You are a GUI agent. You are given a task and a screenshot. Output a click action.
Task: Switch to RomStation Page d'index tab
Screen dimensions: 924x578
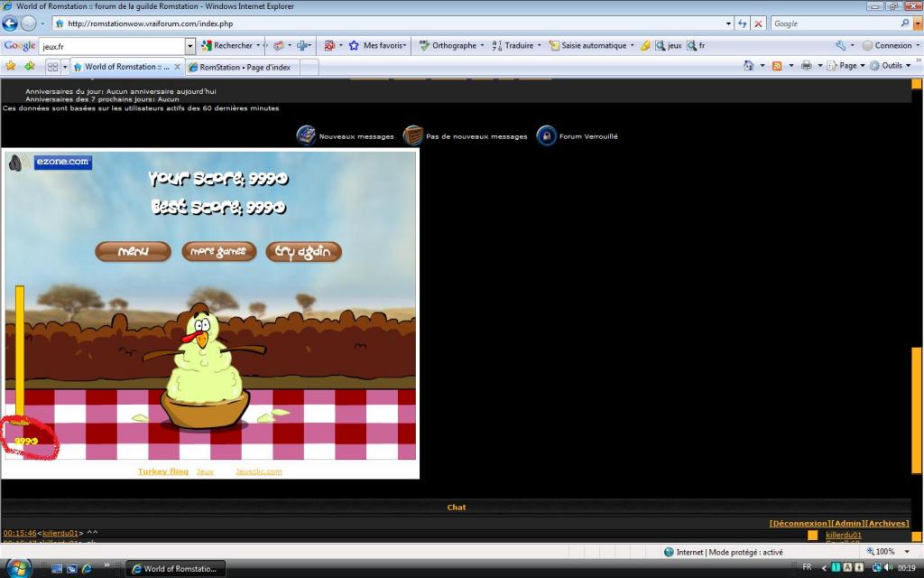click(x=243, y=67)
